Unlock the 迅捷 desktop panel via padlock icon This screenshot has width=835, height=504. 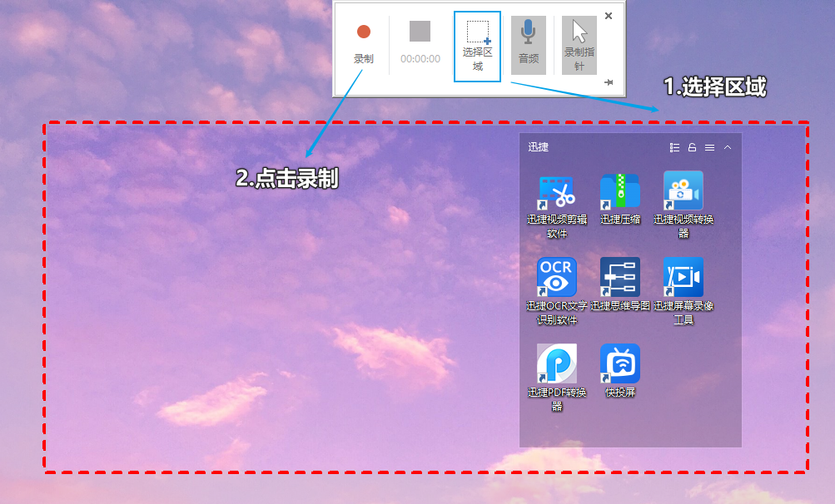pos(692,147)
